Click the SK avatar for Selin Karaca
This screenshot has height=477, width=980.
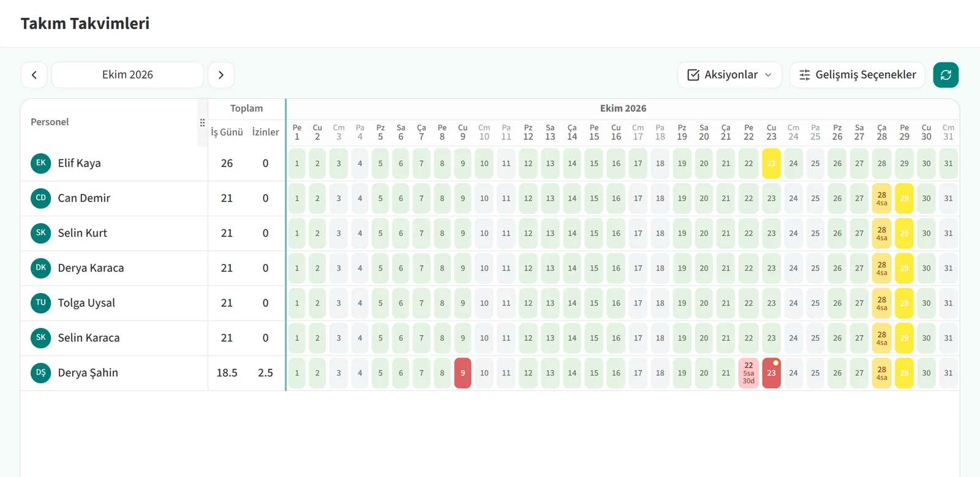(x=41, y=338)
